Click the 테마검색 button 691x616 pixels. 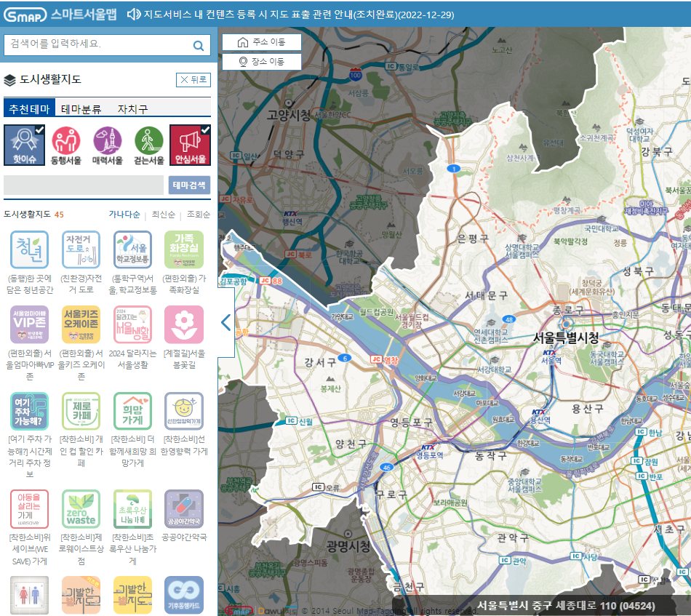(x=190, y=185)
